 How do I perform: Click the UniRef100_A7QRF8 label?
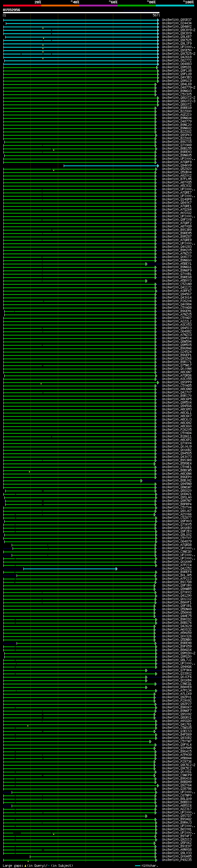(x=177, y=162)
